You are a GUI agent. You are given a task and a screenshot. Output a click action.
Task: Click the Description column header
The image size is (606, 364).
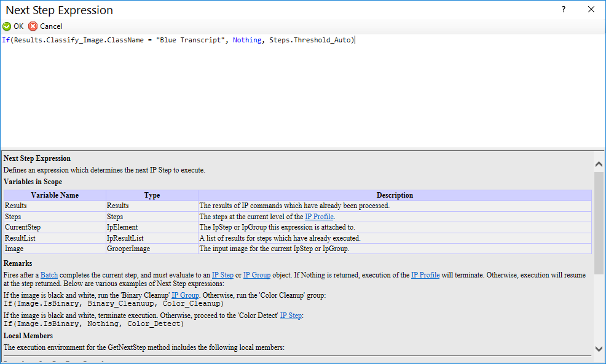[395, 195]
